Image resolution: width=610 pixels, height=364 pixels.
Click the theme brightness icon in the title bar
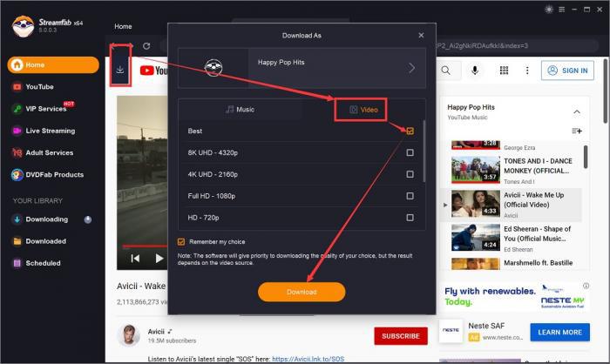point(549,10)
